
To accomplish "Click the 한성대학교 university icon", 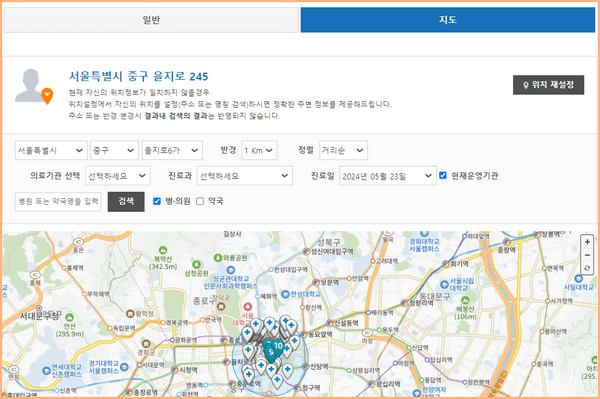I will coord(285,294).
